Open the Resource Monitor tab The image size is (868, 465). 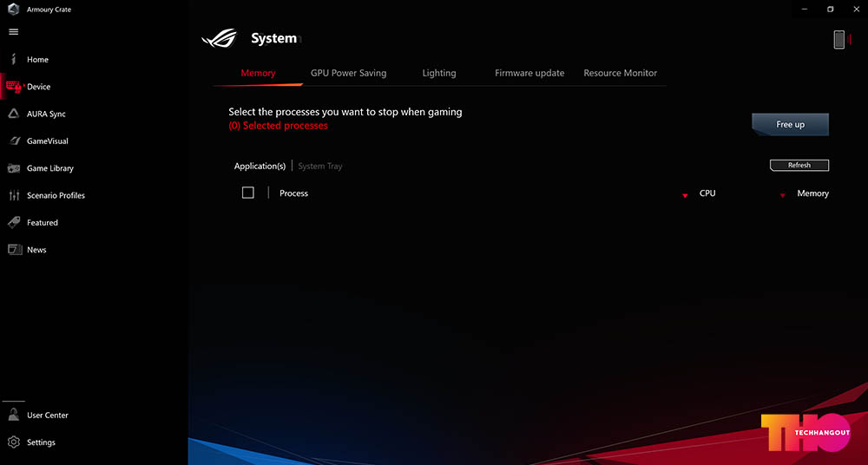pyautogui.click(x=620, y=73)
